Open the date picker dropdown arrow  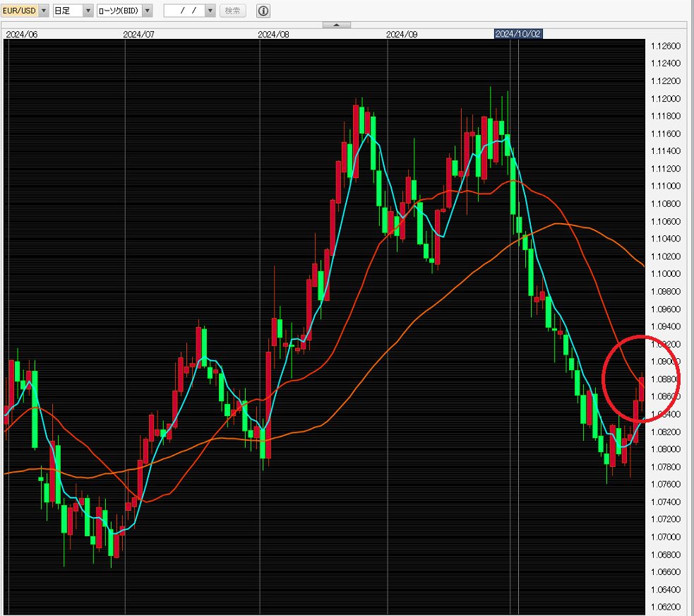(210, 11)
